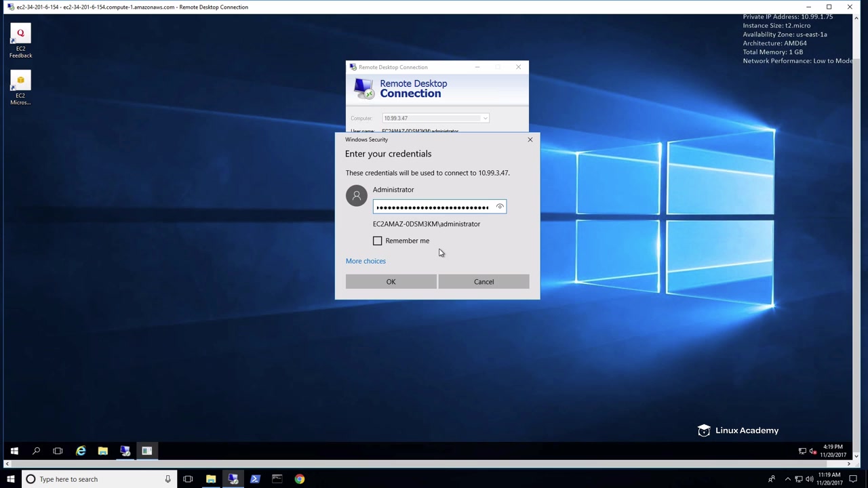Click 'Instance Size: t2.micro' desktop text
The width and height of the screenshot is (868, 488).
[776, 26]
